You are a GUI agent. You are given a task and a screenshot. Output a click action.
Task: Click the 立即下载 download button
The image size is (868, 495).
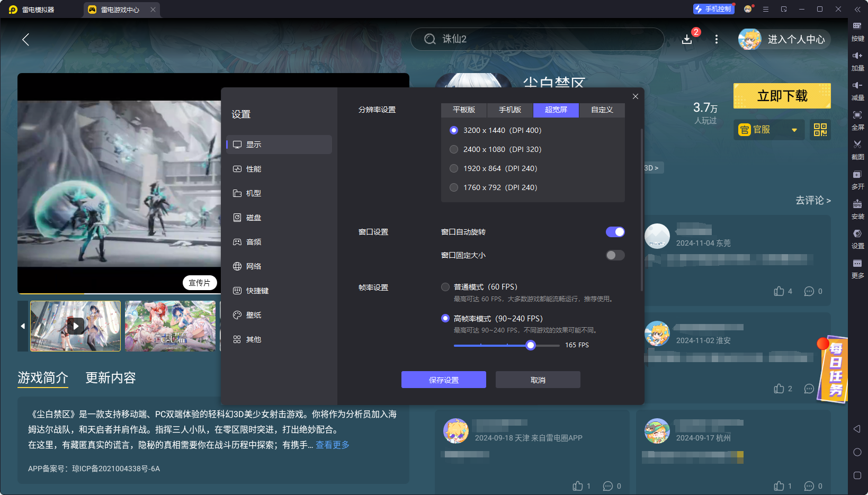tap(782, 96)
